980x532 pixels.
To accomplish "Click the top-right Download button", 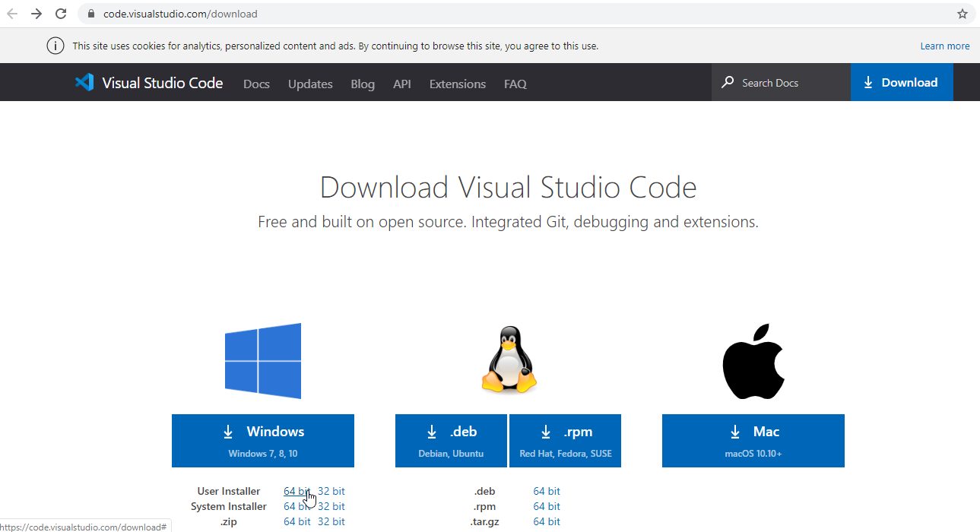I will [902, 82].
